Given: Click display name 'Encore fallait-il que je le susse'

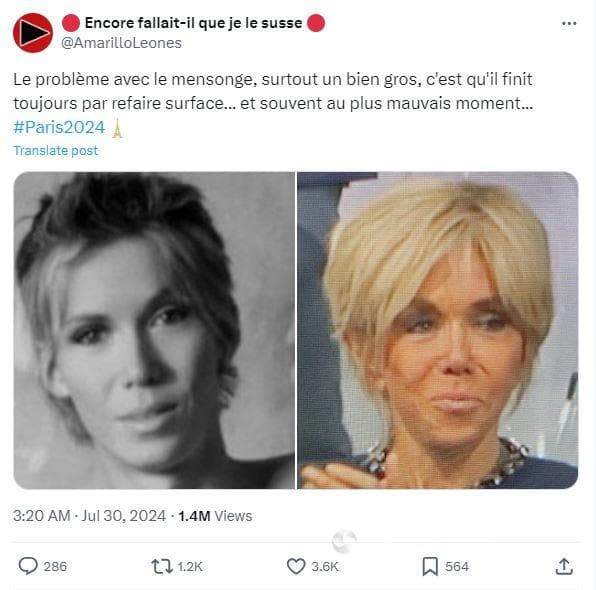Looking at the screenshot, I should [193, 23].
